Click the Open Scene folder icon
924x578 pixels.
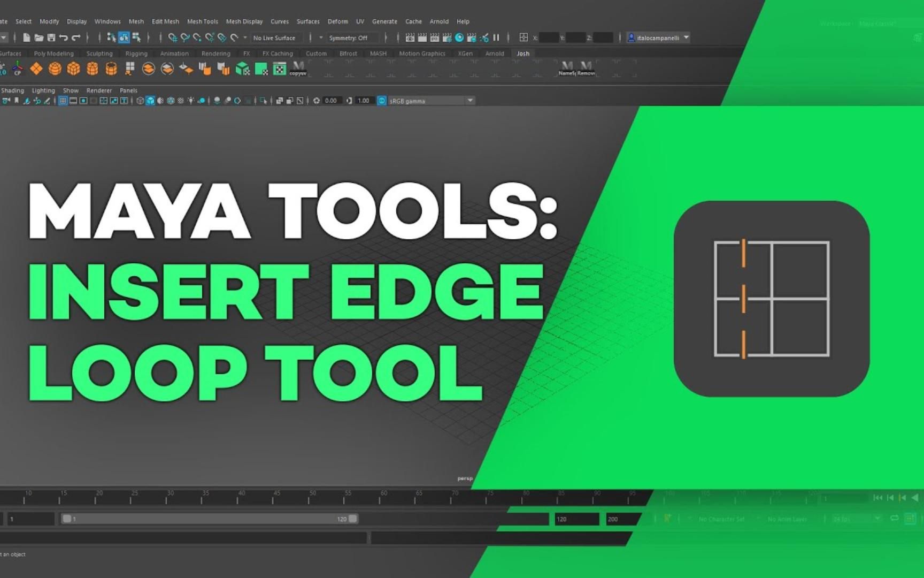38,37
